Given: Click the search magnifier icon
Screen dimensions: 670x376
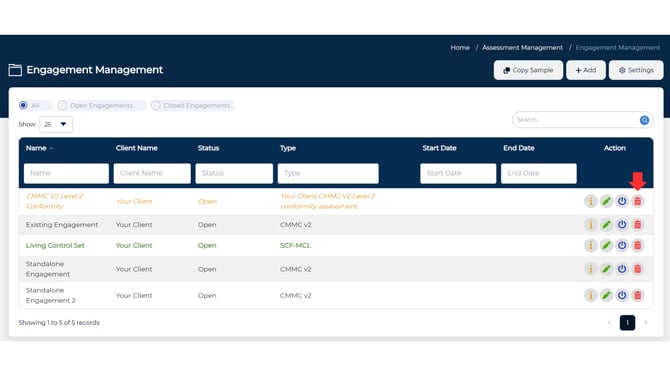Looking at the screenshot, I should 644,120.
